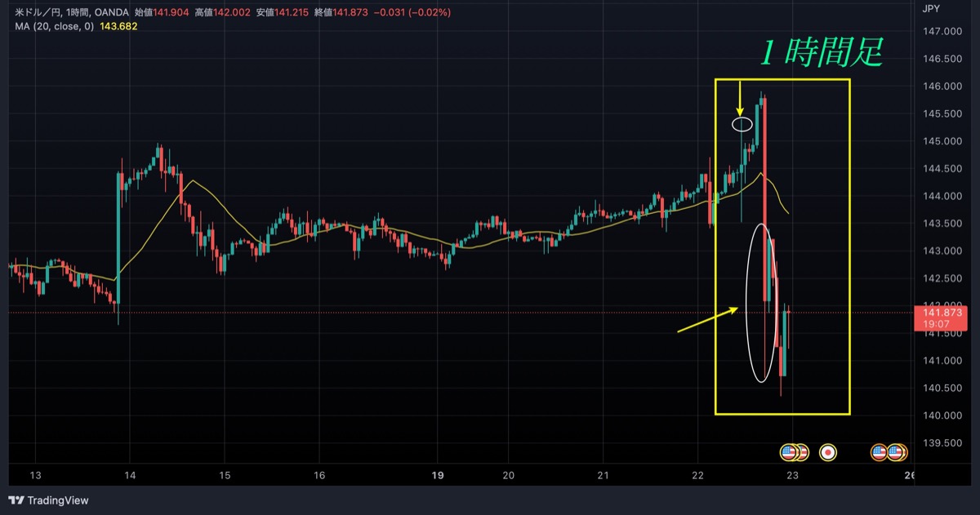Select the yellow rectangle drawing's top edge
Screen dimensions: 980x515
coord(782,80)
